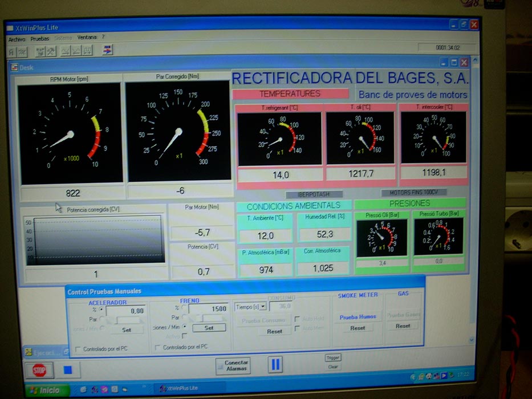Click the first toolbar icon under Archivo
The height and width of the screenshot is (399, 532).
(x=12, y=52)
